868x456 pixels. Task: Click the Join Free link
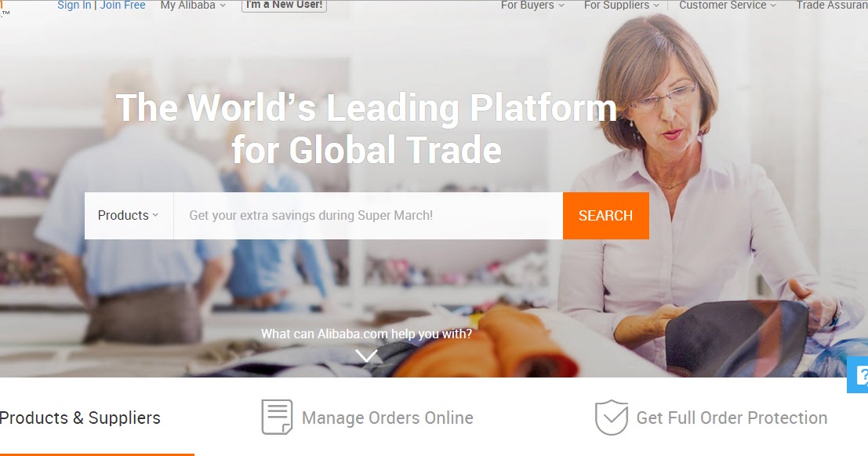(x=122, y=5)
